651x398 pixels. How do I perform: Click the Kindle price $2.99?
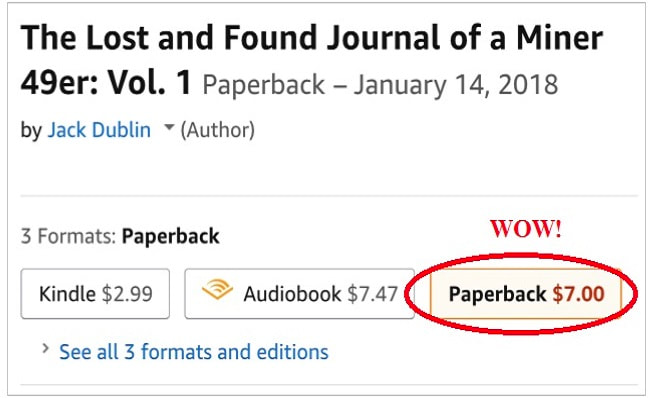127,294
